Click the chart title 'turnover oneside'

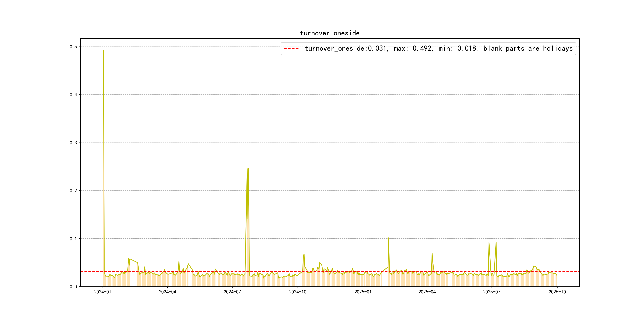coord(330,33)
